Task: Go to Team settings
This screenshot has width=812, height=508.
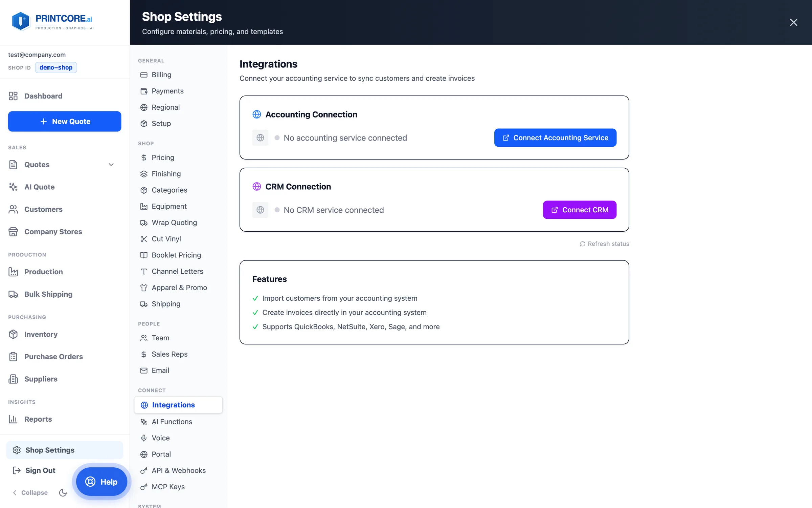Action: click(178, 338)
